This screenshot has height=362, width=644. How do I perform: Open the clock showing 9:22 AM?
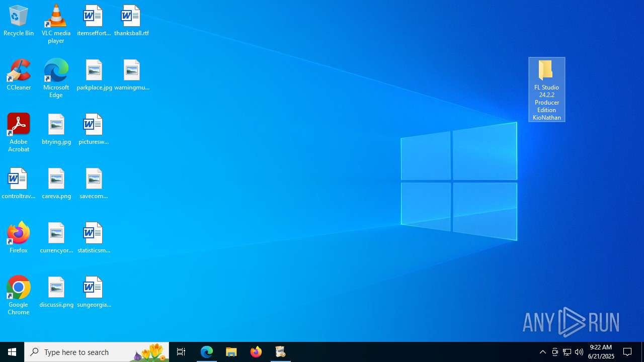pyautogui.click(x=601, y=352)
